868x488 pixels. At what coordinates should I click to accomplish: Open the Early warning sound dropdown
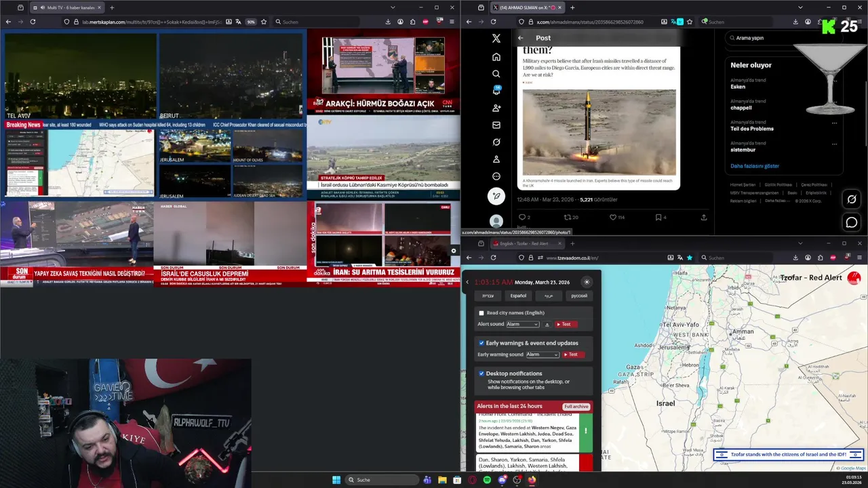pyautogui.click(x=542, y=354)
